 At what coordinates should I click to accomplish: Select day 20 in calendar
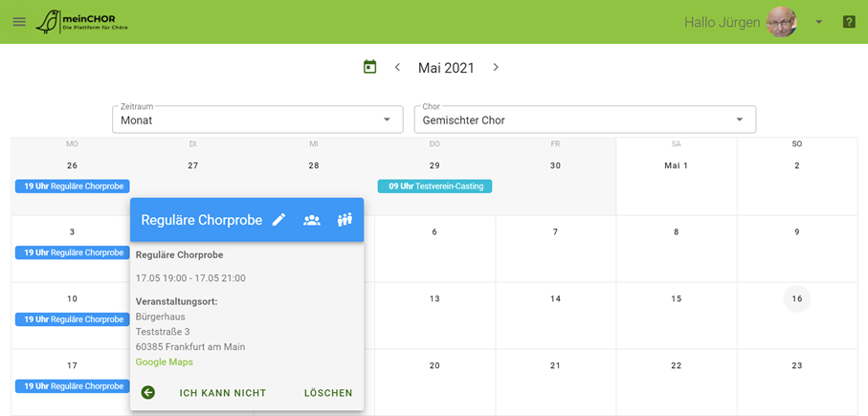click(434, 365)
